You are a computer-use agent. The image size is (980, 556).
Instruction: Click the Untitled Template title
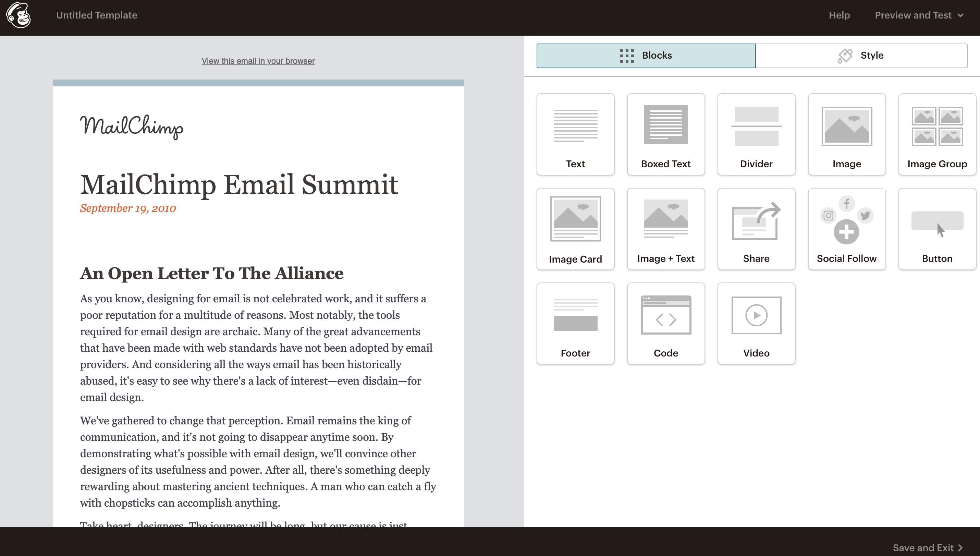(97, 15)
